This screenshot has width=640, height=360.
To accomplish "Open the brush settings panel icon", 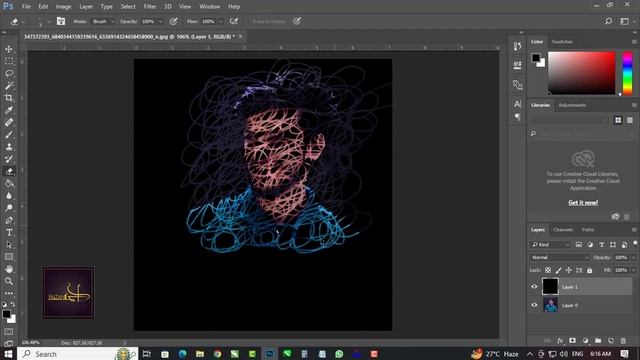I will [x=61, y=21].
